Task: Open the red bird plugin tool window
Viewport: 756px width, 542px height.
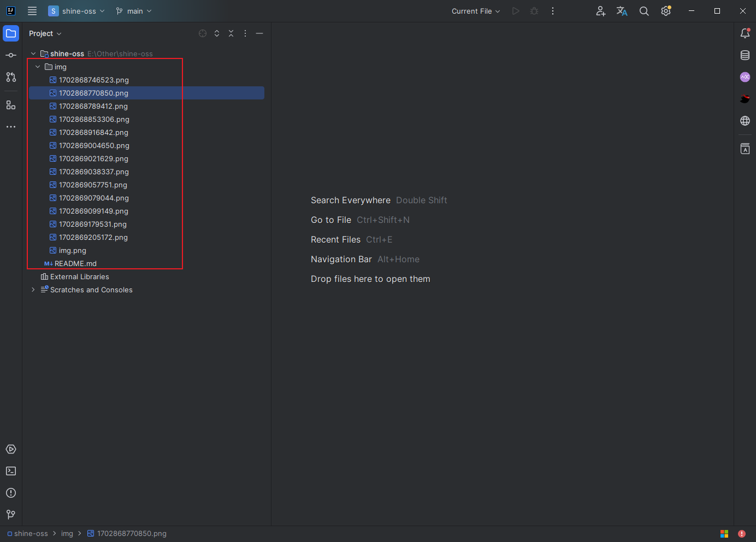Action: tap(745, 99)
